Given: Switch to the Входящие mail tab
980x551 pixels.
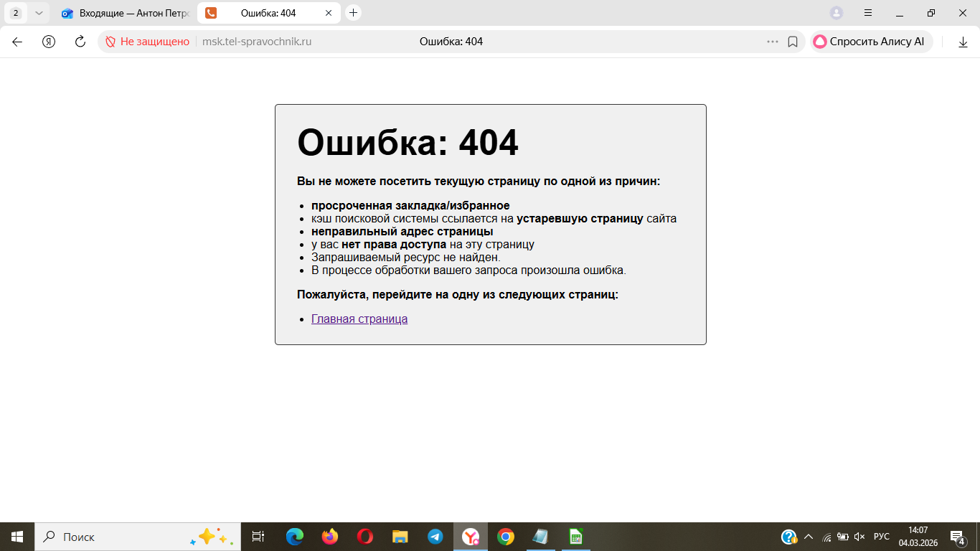Looking at the screenshot, I should 125,13.
